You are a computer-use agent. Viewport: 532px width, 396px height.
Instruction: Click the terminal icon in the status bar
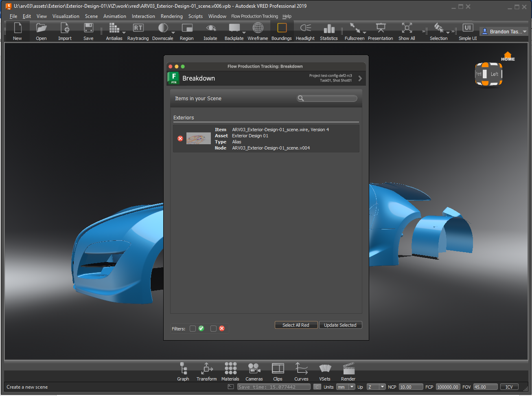(x=231, y=387)
